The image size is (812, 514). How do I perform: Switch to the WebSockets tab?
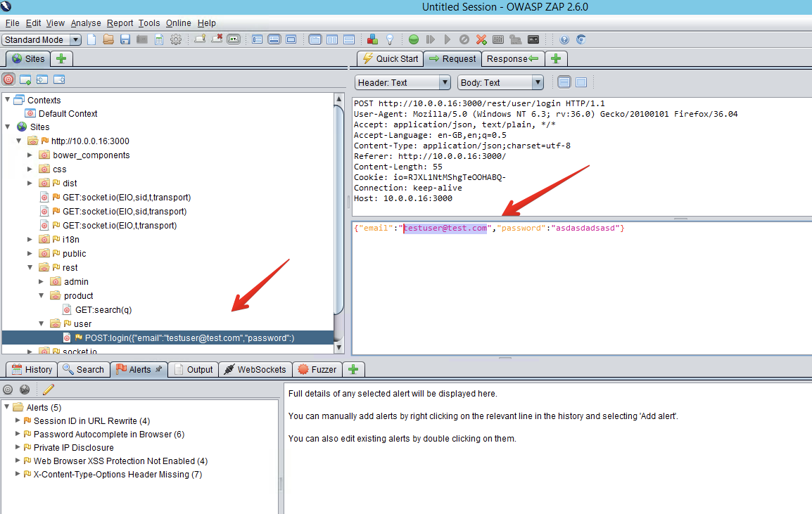255,369
